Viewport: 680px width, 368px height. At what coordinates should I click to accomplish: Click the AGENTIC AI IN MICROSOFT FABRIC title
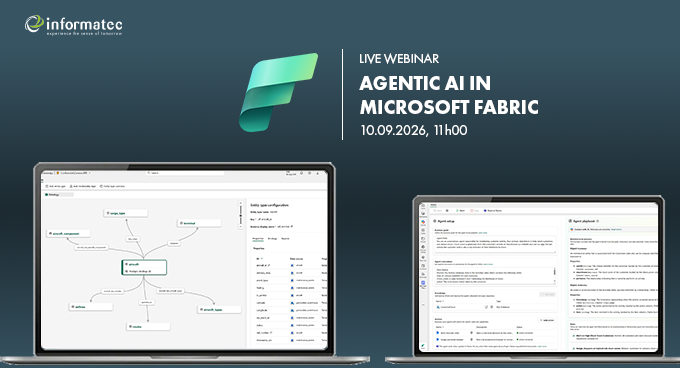pyautogui.click(x=449, y=95)
